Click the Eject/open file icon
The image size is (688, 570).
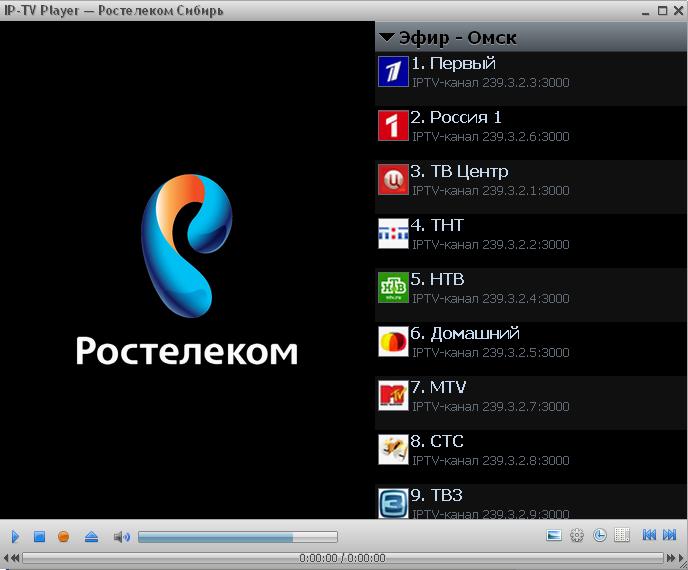(91, 537)
